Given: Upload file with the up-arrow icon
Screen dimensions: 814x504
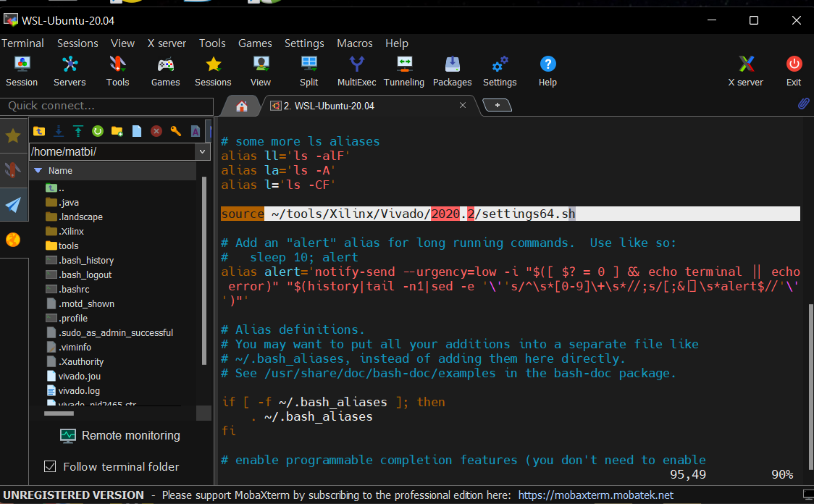Looking at the screenshot, I should (78, 131).
